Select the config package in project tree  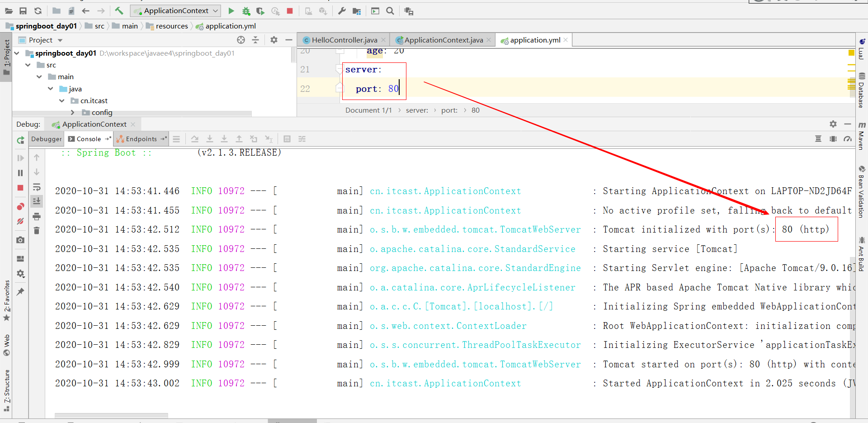pyautogui.click(x=102, y=112)
